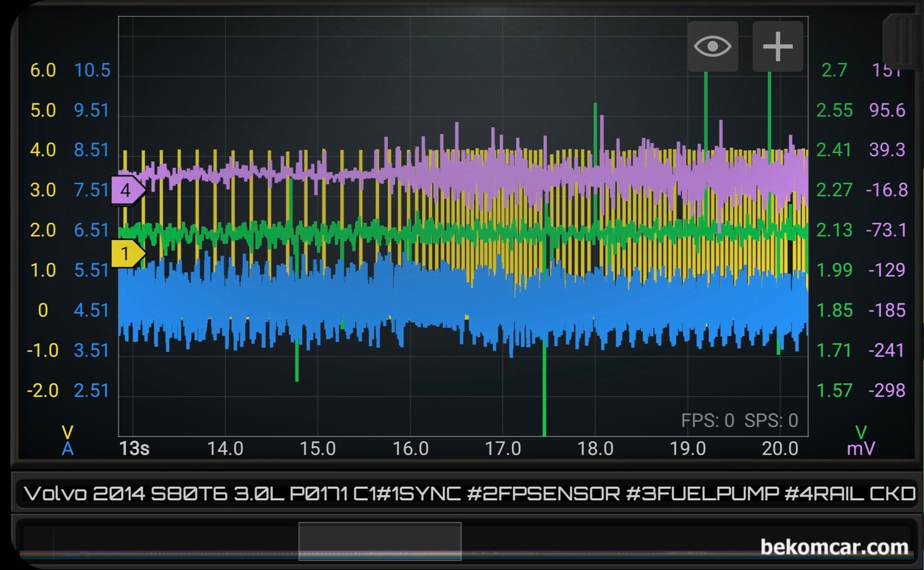This screenshot has height=570, width=924.
Task: Click the green 2.7 volt scale value
Action: [x=834, y=71]
